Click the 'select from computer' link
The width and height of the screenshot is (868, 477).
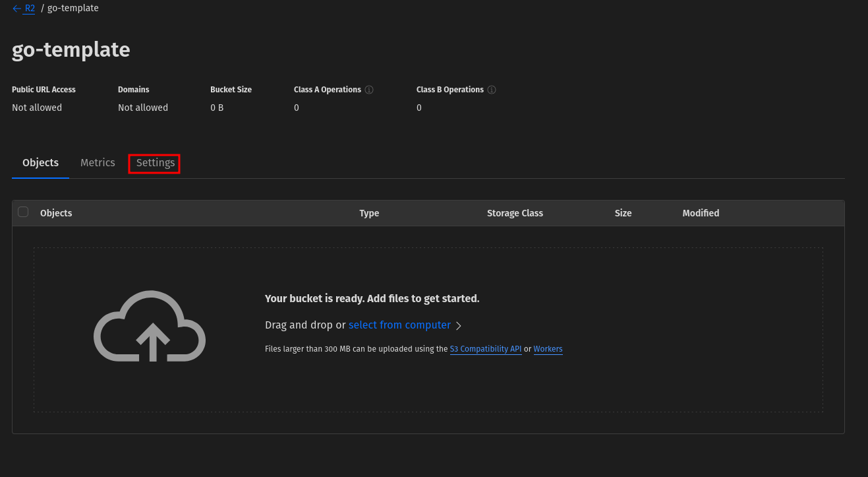pos(399,325)
